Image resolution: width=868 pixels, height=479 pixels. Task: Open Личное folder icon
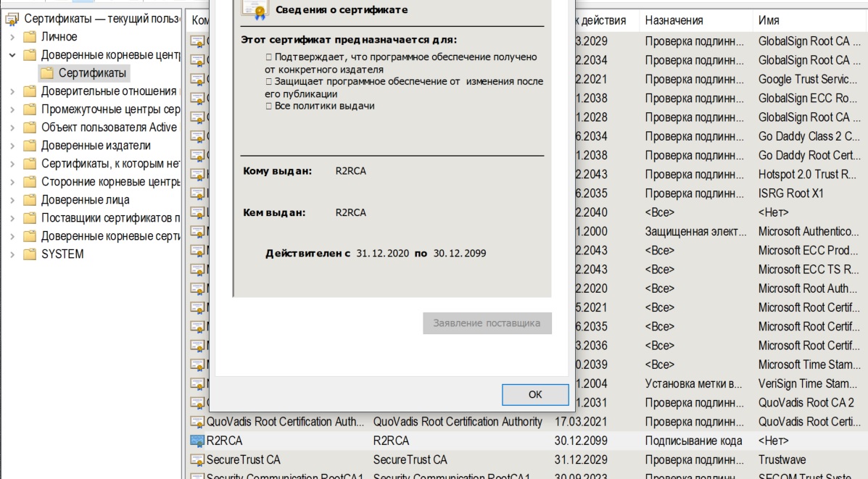point(30,37)
